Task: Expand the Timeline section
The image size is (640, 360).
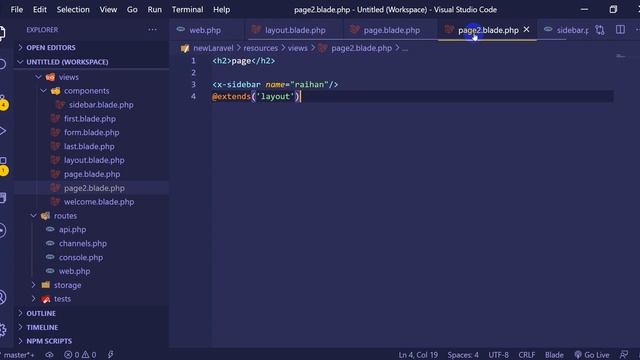Action: (91, 327)
